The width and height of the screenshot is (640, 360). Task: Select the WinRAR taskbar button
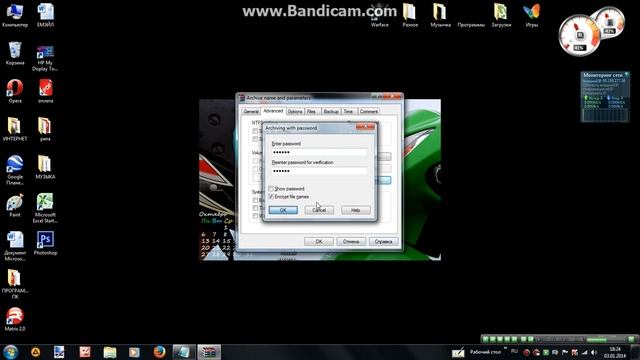(x=209, y=352)
